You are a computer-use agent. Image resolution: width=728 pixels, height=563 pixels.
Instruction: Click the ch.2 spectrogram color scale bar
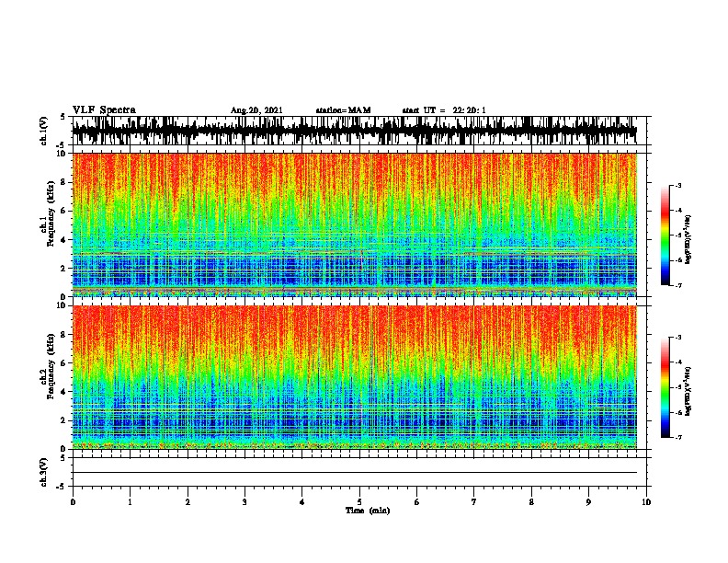tap(665, 387)
